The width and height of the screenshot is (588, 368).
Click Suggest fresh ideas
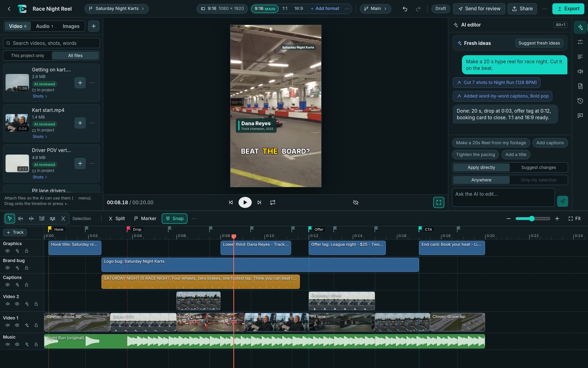coord(539,43)
